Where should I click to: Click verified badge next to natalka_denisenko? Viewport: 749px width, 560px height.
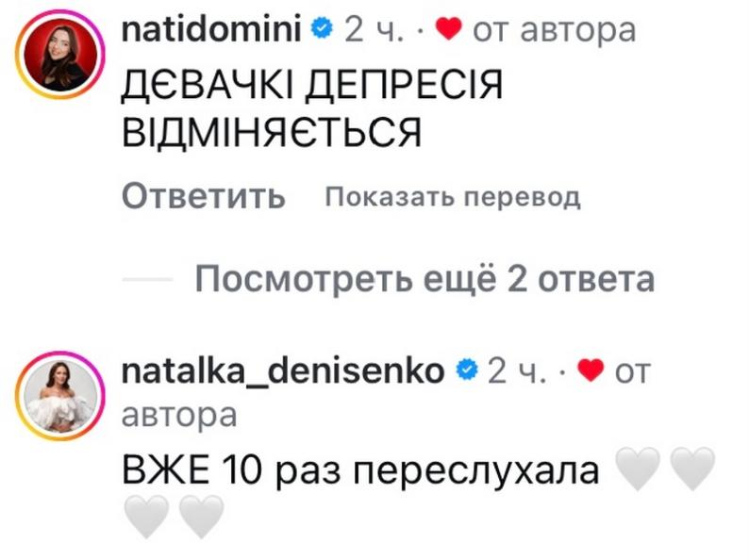[x=464, y=371]
